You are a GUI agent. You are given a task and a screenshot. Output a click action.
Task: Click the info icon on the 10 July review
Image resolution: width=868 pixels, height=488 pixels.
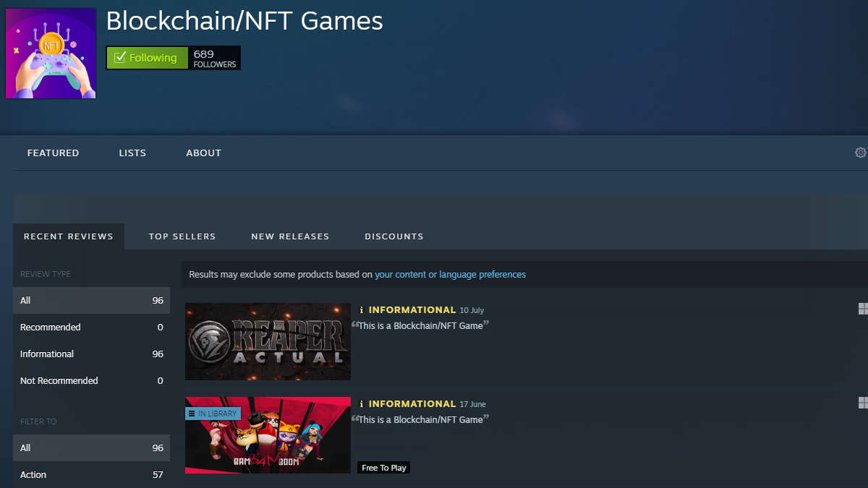(362, 310)
